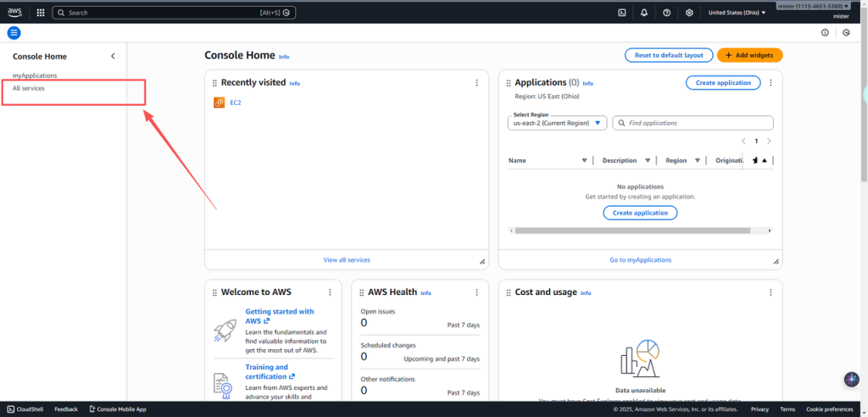Go to next applications page arrow

[x=769, y=142]
